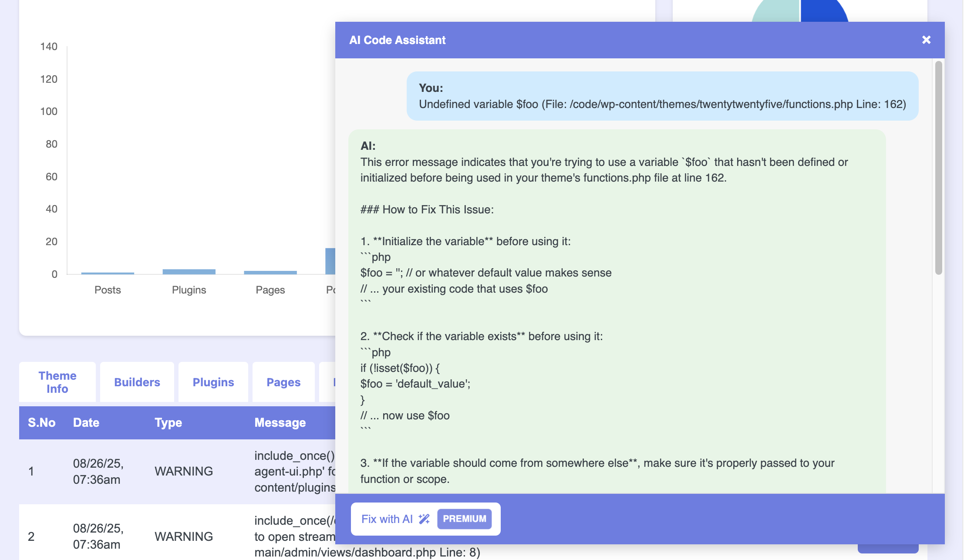Click the row 1 include_once message text
Viewport: 964px width, 560px height.
[x=295, y=471]
